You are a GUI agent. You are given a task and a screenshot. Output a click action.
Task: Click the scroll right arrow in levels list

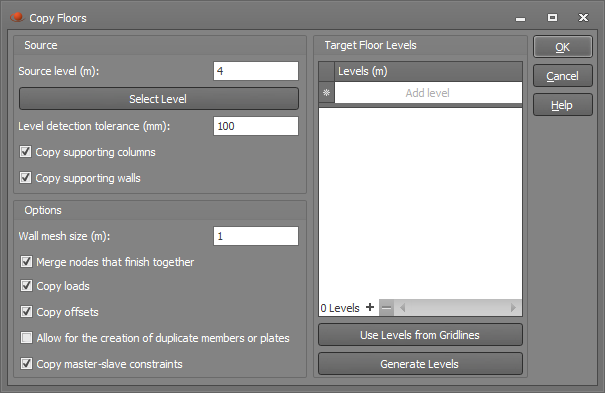click(x=513, y=308)
